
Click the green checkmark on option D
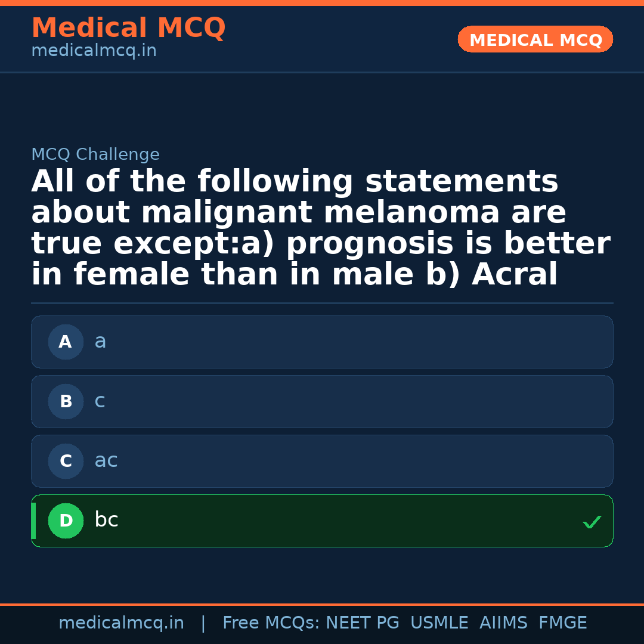click(x=592, y=522)
